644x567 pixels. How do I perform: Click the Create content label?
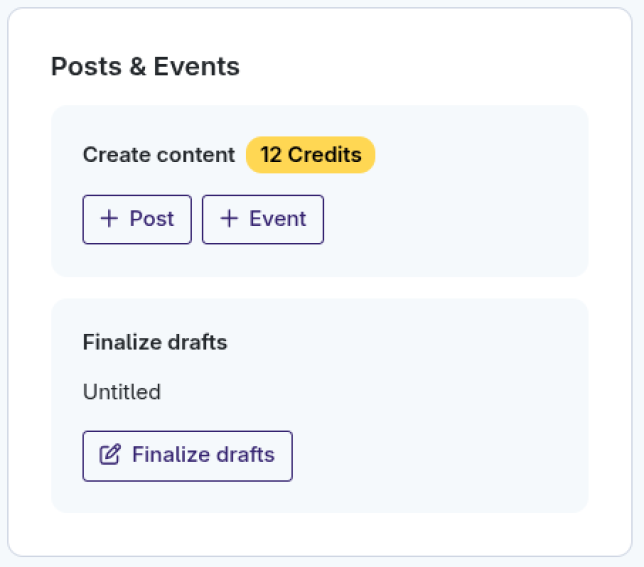pos(159,155)
